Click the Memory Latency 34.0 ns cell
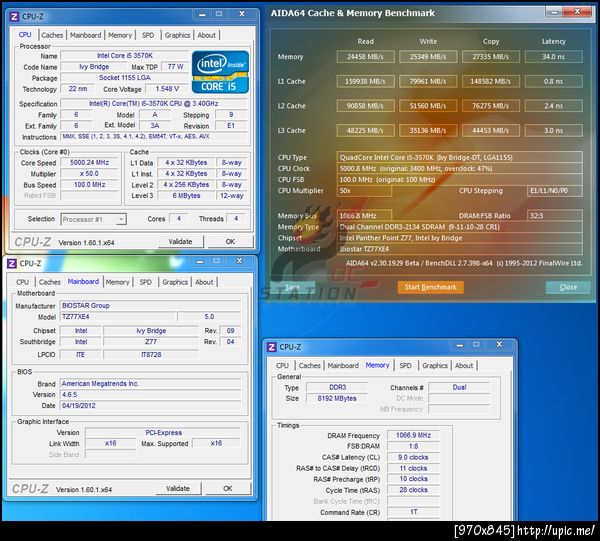Image resolution: width=600 pixels, height=541 pixels. pyautogui.click(x=553, y=57)
